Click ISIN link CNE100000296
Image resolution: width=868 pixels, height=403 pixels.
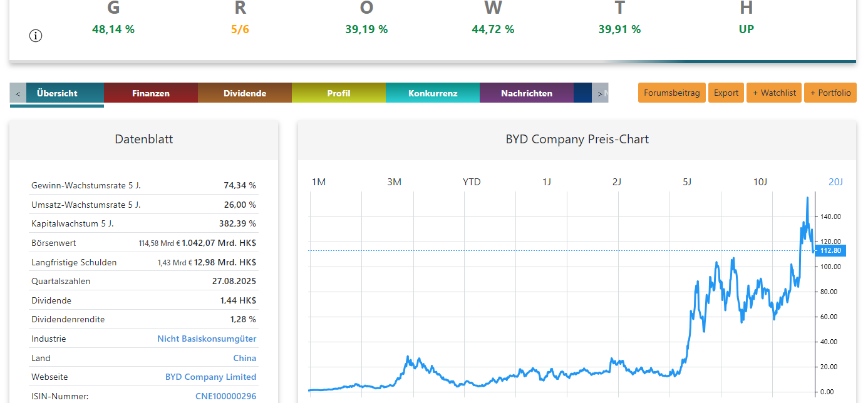pyautogui.click(x=225, y=396)
